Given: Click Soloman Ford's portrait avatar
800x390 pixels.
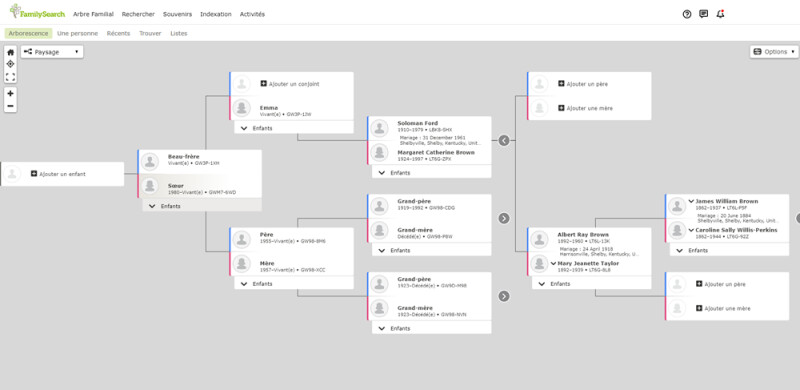Looking at the screenshot, I should (x=379, y=128).
